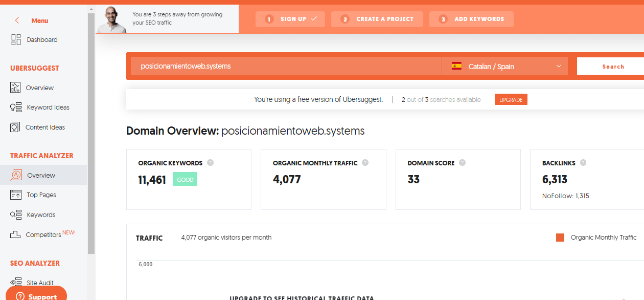This screenshot has height=300, width=644.
Task: Click the UBERSUGGEST section header
Action: [x=35, y=68]
